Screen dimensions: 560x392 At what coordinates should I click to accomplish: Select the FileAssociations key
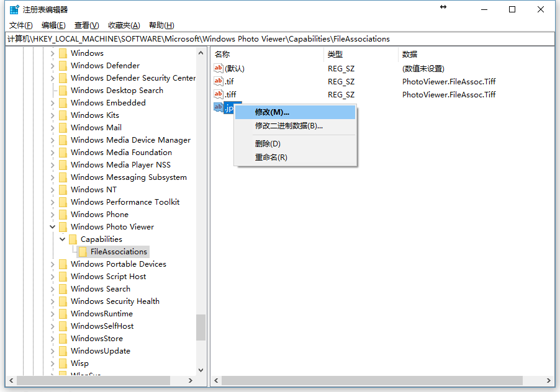[x=119, y=252]
